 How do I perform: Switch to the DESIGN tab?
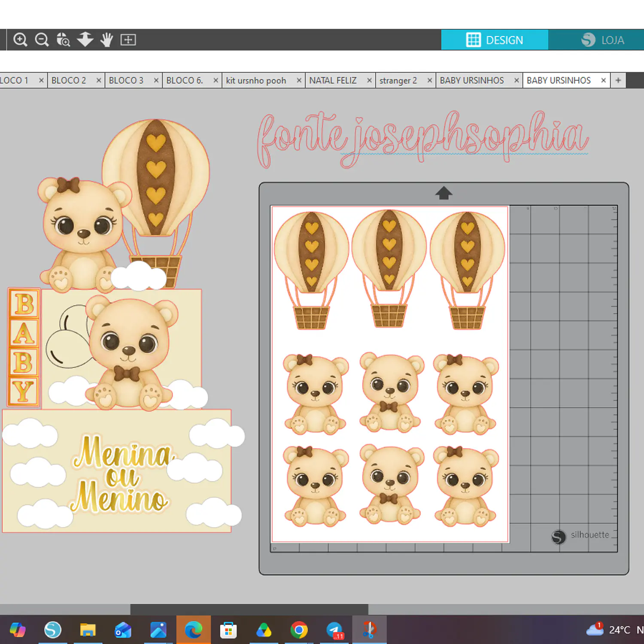pyautogui.click(x=495, y=40)
